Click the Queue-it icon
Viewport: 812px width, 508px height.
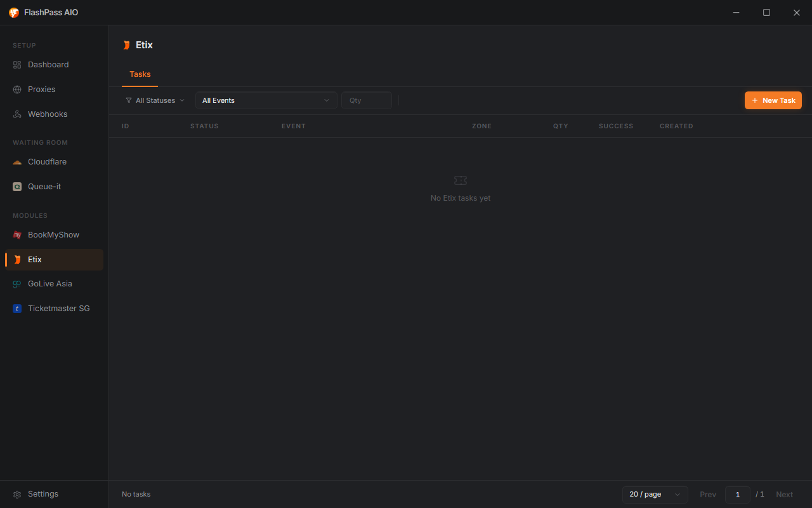17,187
